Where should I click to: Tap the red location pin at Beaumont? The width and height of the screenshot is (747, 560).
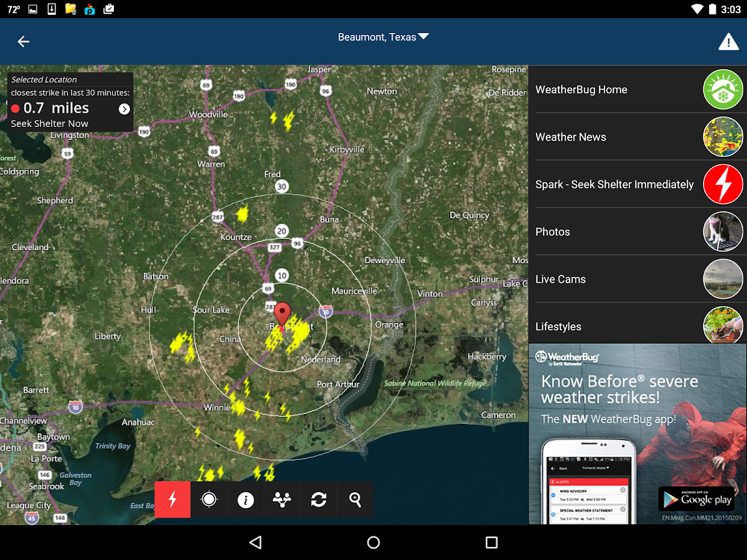(x=283, y=315)
